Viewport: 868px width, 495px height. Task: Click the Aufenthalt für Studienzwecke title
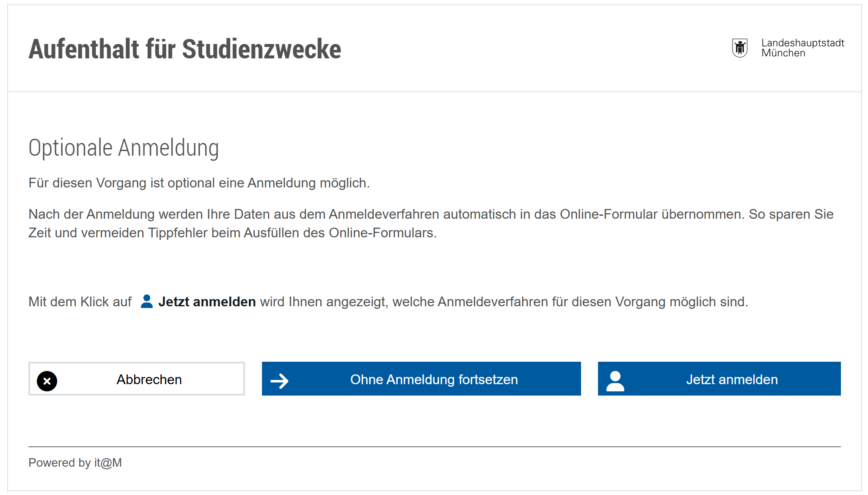click(185, 49)
